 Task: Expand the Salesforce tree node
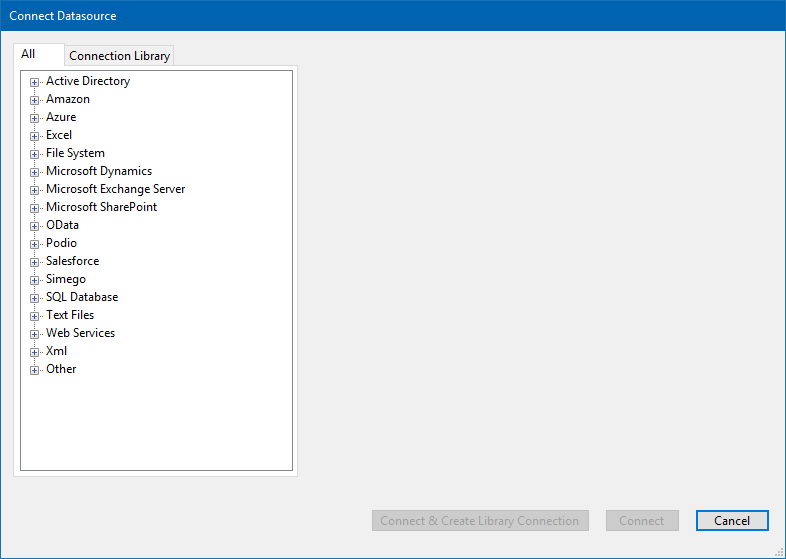[x=34, y=262]
